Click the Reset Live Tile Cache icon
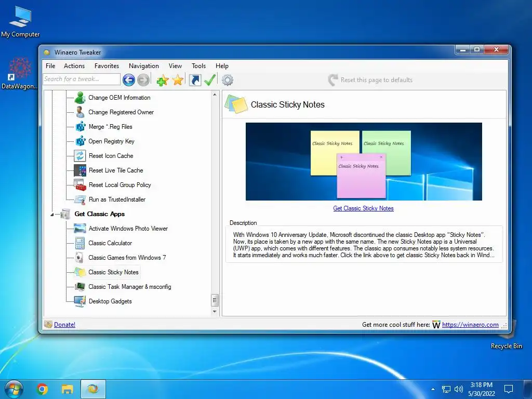The image size is (532, 399). [x=80, y=170]
